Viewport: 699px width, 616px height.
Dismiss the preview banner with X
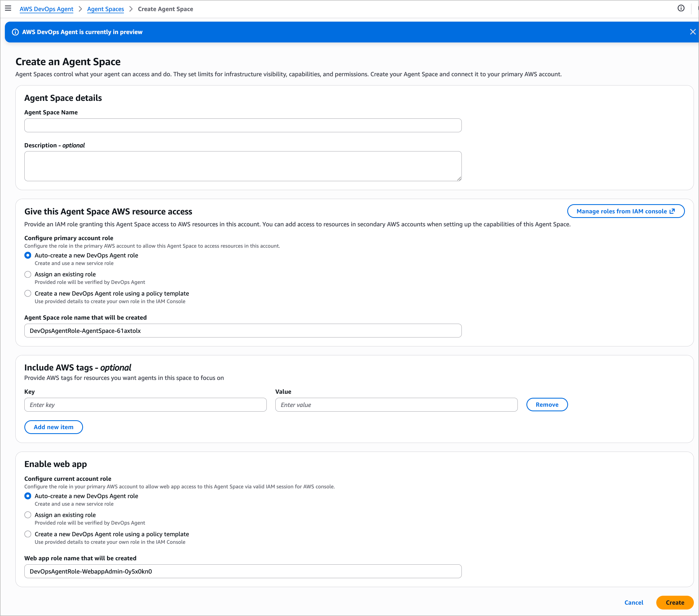tap(693, 32)
